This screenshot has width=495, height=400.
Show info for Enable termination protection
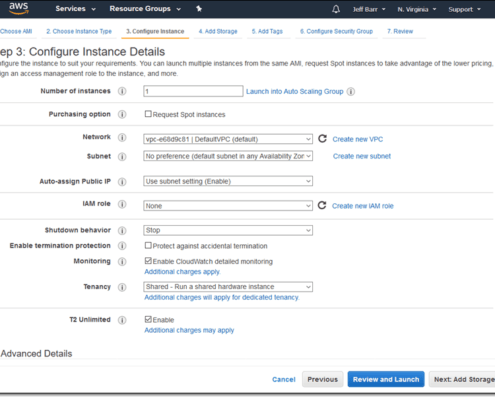click(x=122, y=246)
